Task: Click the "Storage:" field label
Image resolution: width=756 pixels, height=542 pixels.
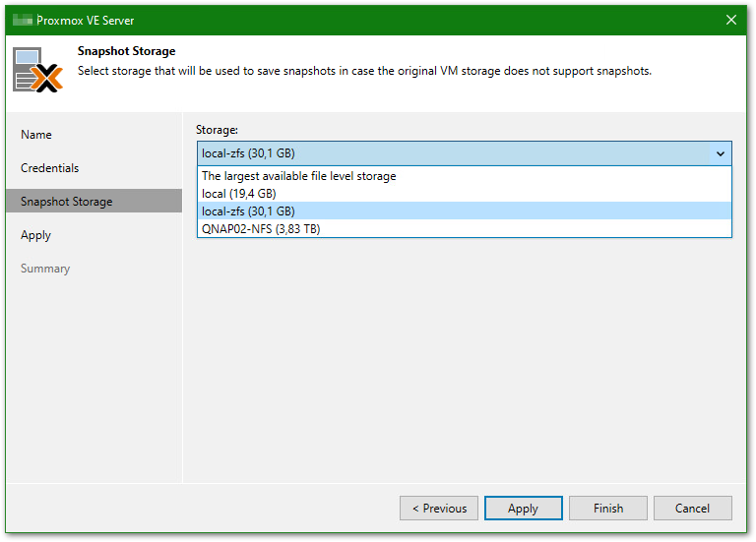Action: (217, 130)
